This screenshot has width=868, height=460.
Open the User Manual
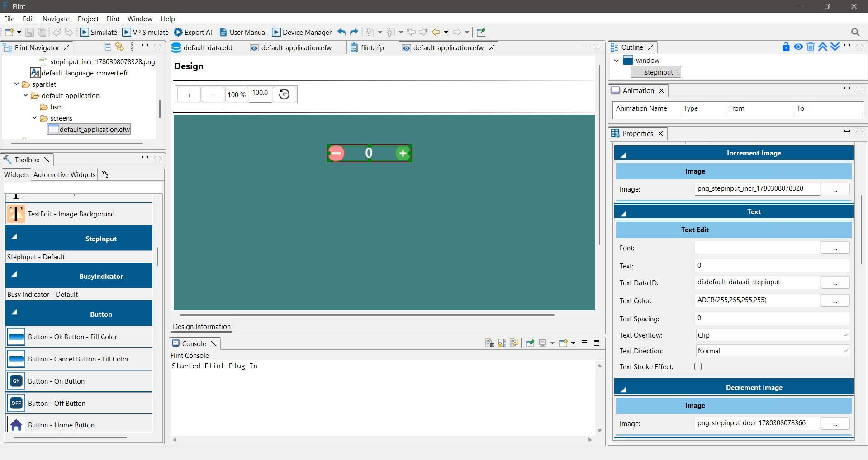243,32
